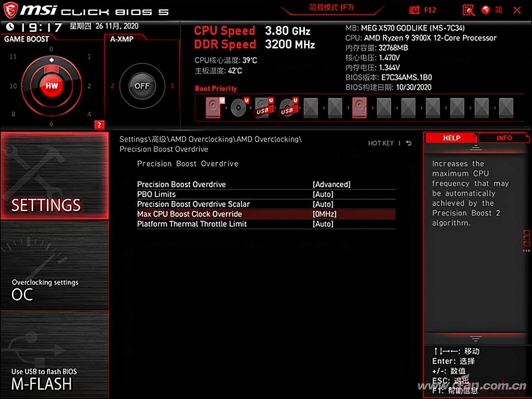Click the red language globe icon

486,10
